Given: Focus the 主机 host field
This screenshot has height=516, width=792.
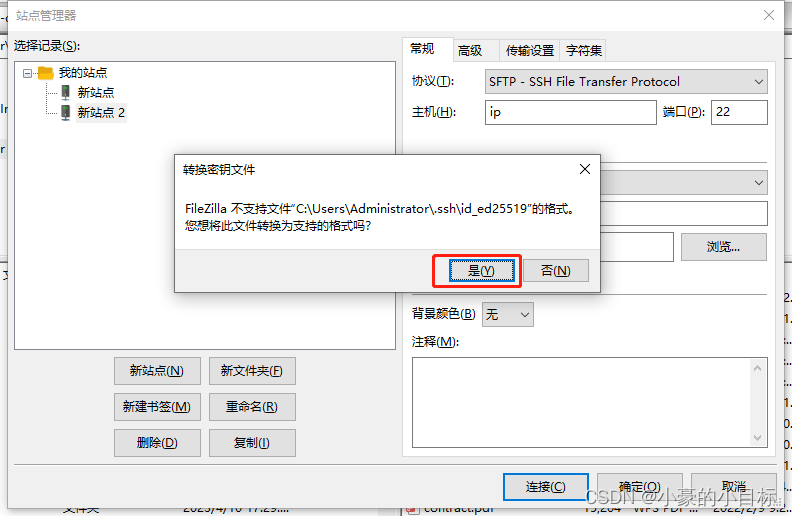Looking at the screenshot, I should click(570, 112).
